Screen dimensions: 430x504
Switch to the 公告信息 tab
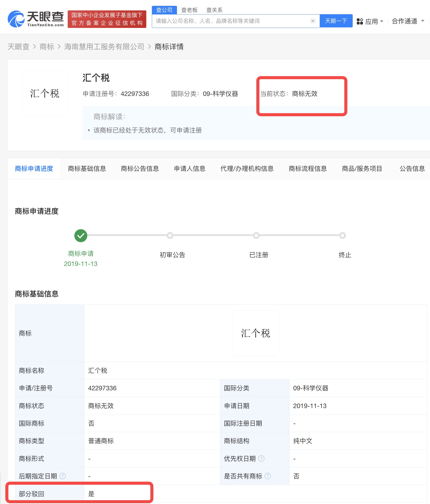[412, 169]
